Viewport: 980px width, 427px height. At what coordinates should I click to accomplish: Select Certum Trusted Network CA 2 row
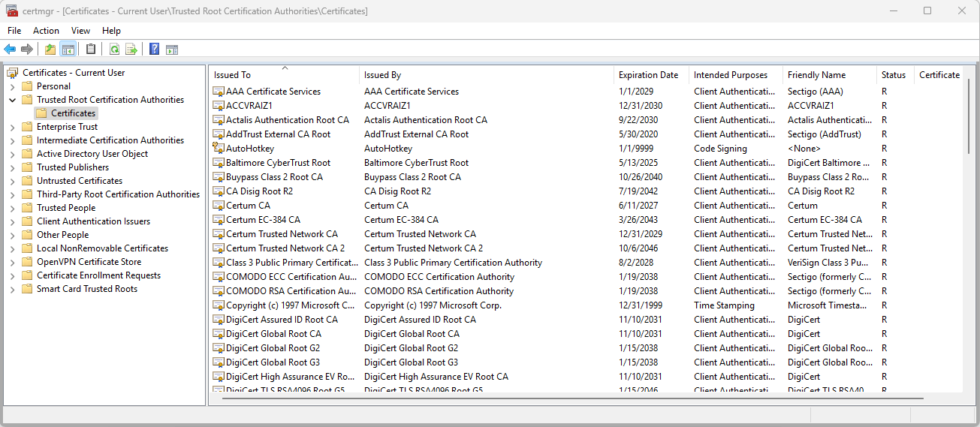pos(586,248)
